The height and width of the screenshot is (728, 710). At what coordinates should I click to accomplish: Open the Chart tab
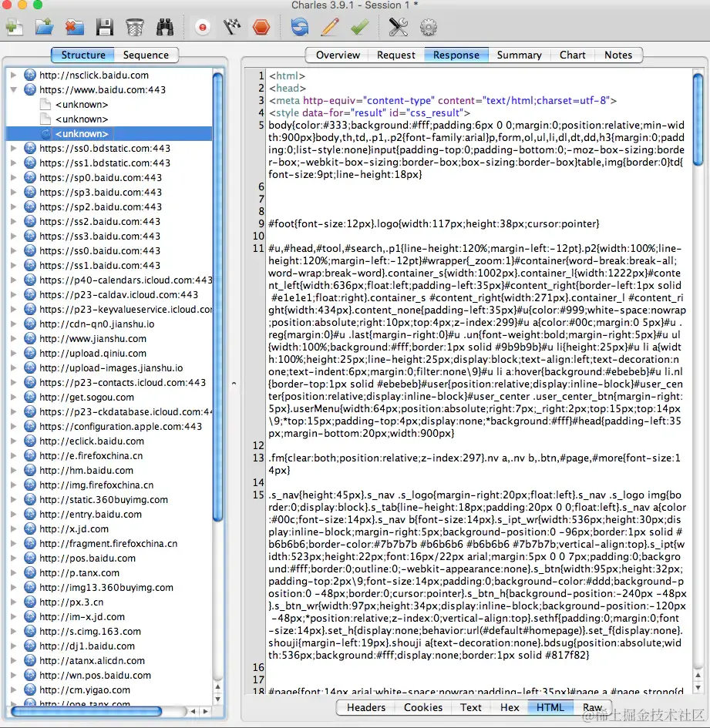point(573,55)
